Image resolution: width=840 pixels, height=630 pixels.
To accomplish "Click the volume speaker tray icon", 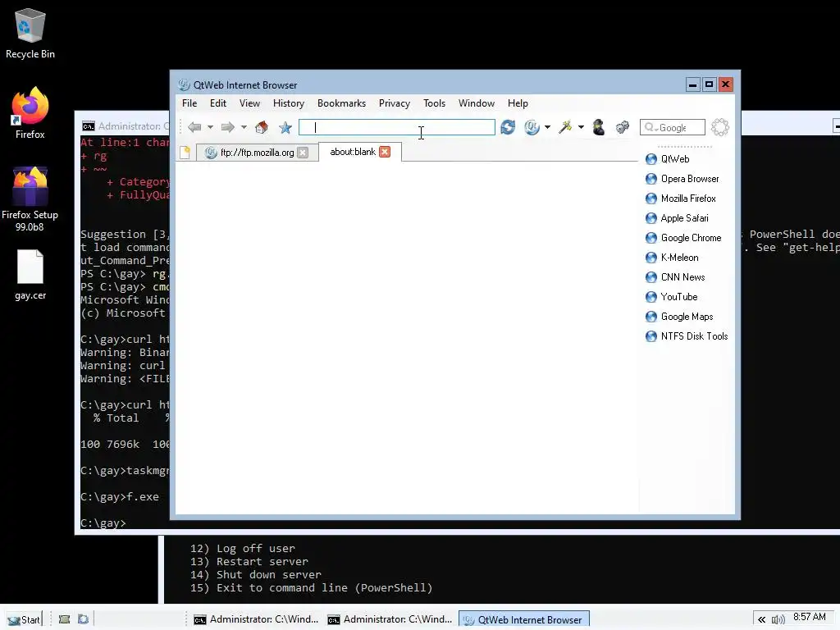I will (x=778, y=620).
